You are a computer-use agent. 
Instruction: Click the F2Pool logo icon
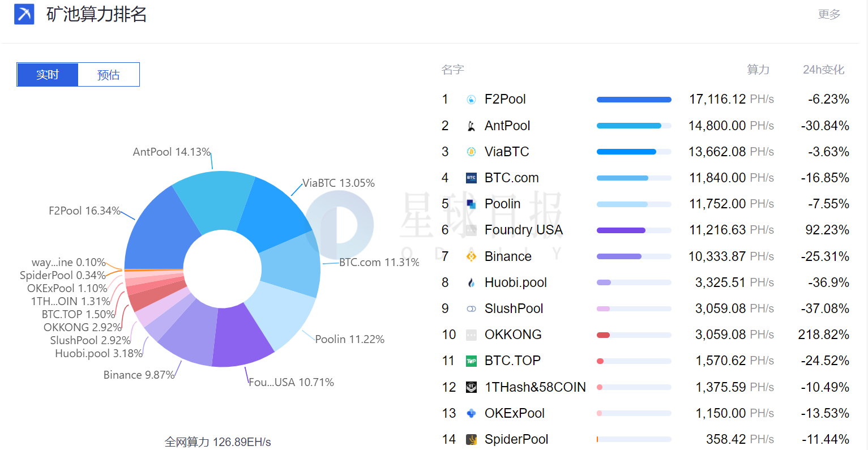(471, 100)
